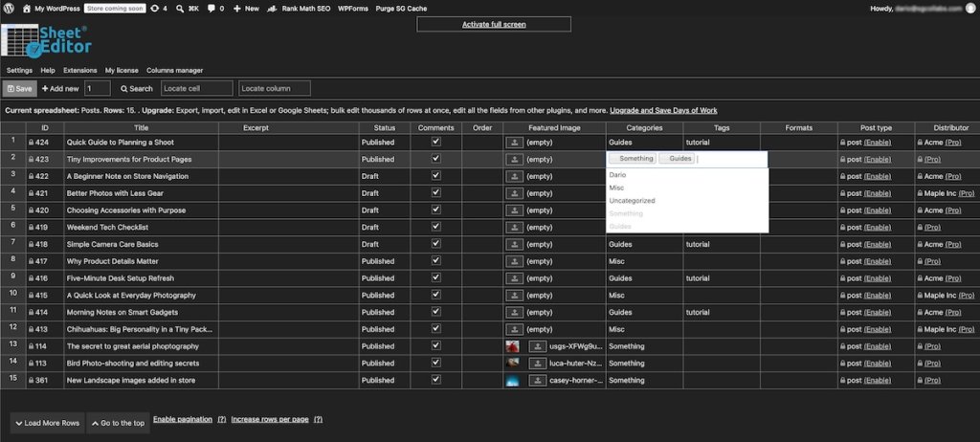
Task: Open the Columns manager
Action: (x=175, y=71)
